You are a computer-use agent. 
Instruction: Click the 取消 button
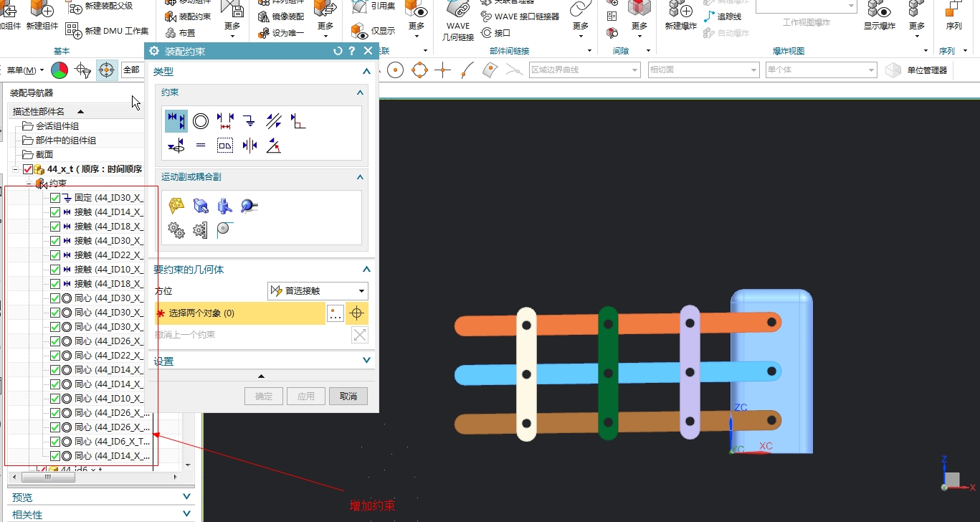pos(348,397)
